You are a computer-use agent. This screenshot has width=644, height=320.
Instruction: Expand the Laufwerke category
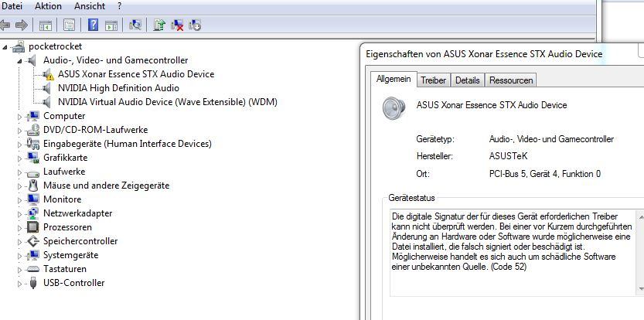coord(19,172)
